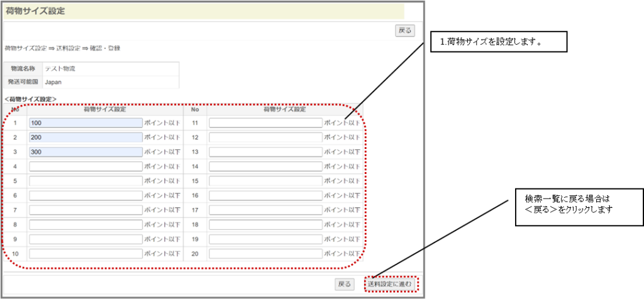Viewport: 644px width, 299px height.
Task: Click the size input for row No 8
Action: click(x=86, y=224)
